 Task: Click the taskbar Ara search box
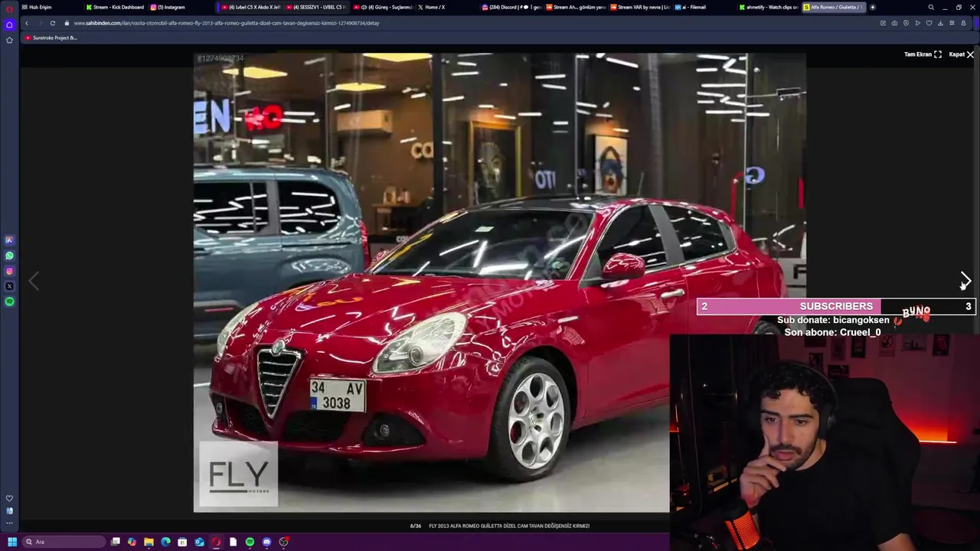[x=64, y=542]
